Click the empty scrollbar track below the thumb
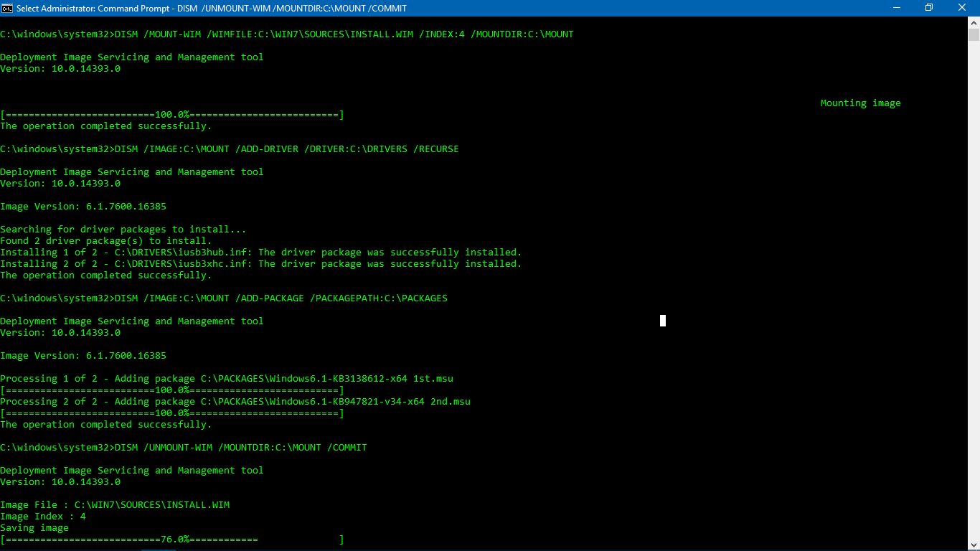 (974, 287)
